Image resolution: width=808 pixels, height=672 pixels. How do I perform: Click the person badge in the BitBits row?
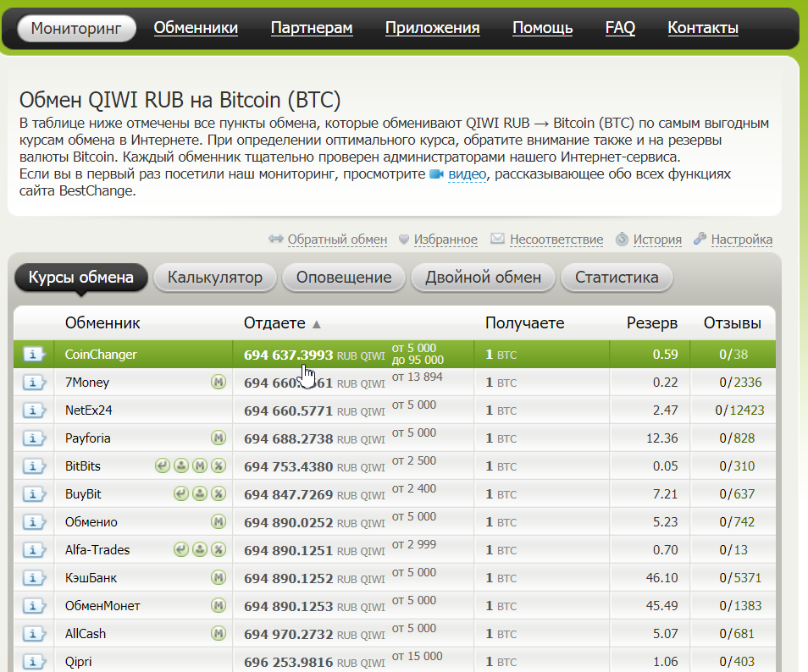(x=181, y=466)
